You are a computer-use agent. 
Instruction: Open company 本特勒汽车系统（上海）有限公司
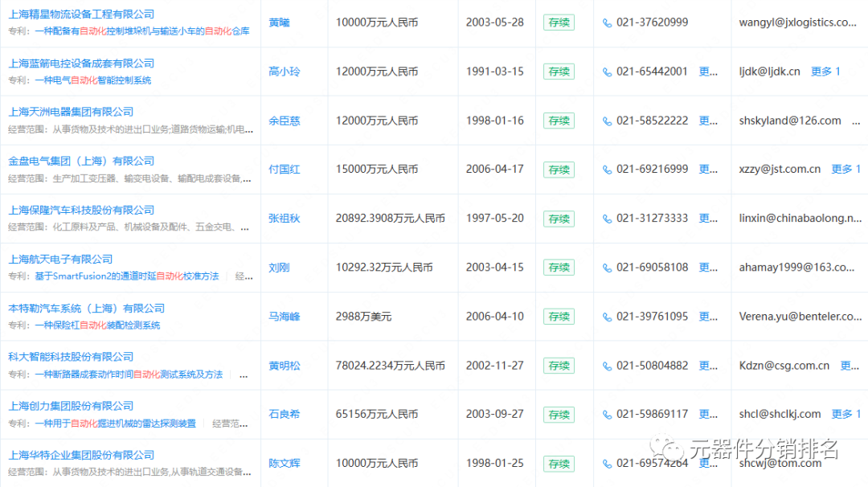pos(86,309)
